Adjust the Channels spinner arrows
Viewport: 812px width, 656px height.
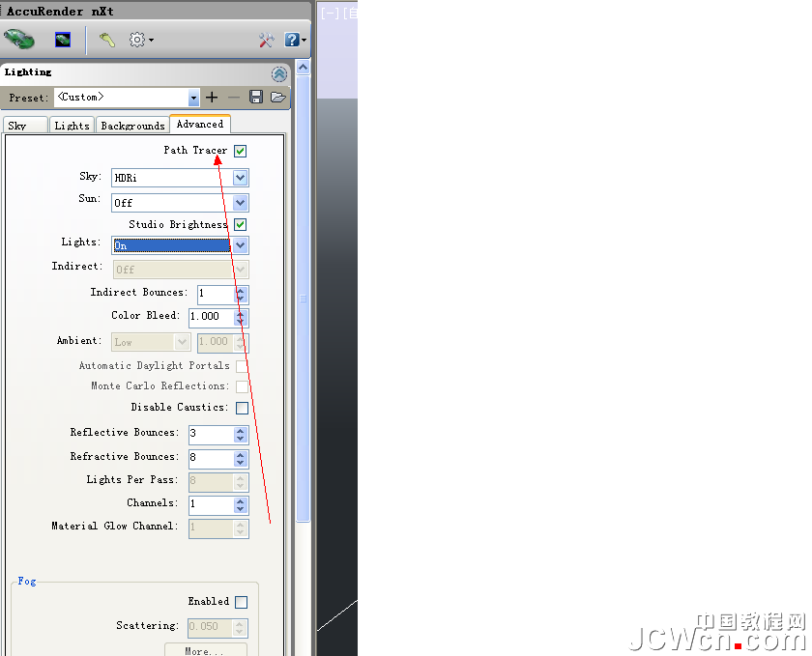[x=241, y=505]
